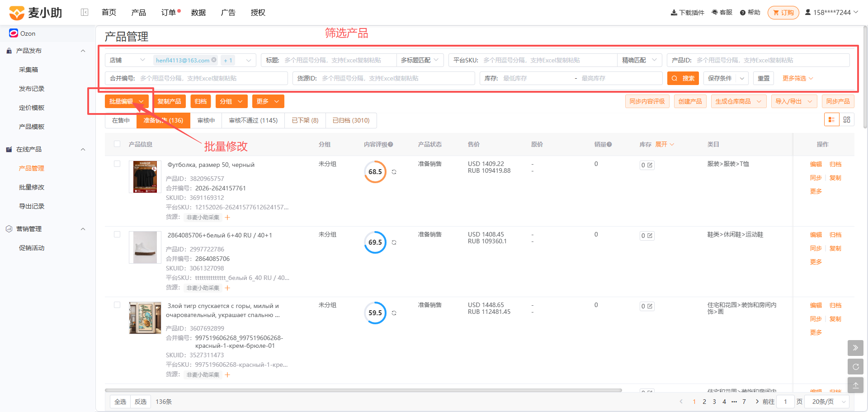Open the 20条/页 page size dropdown
Image resolution: width=868 pixels, height=412 pixels.
coord(828,402)
